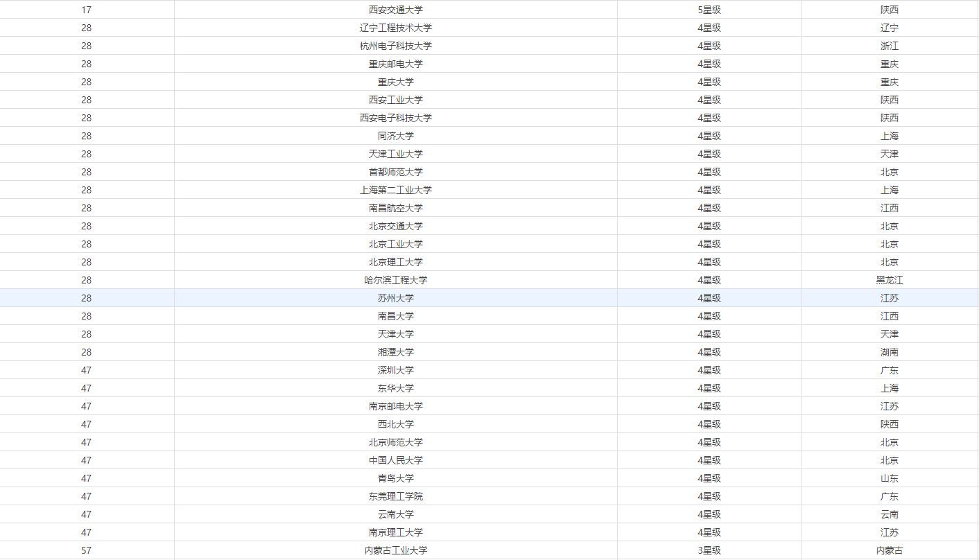The height and width of the screenshot is (560, 979).
Task: Select 北京师范大学 in the table
Action: pyautogui.click(x=395, y=442)
